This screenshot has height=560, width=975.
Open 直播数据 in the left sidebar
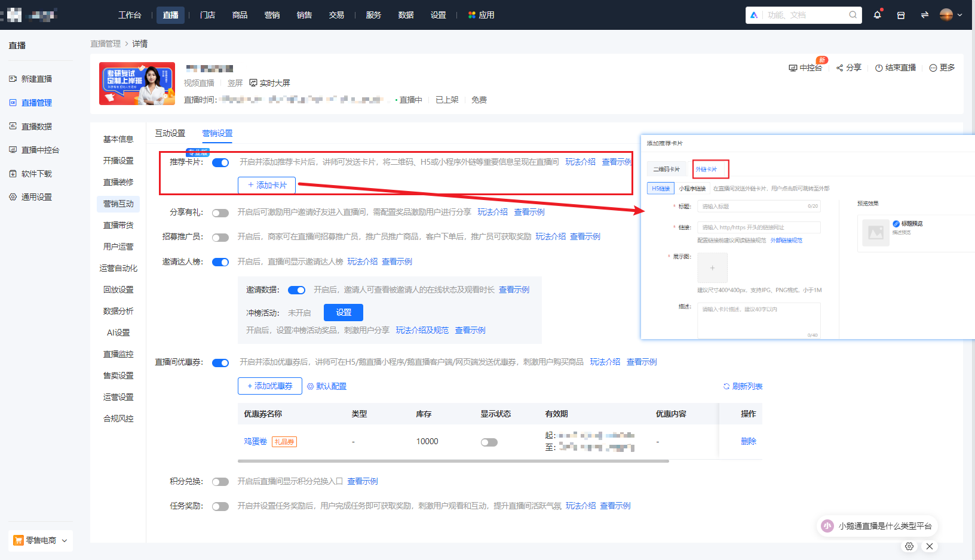click(x=36, y=126)
